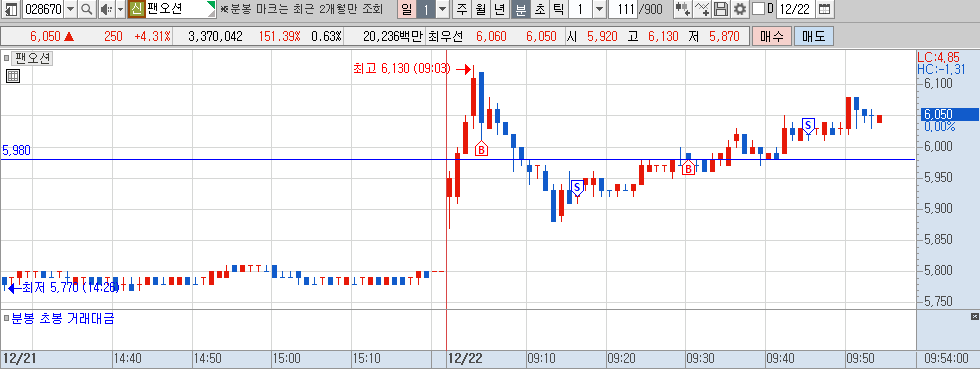
Task: Open dropdown next to interval 1 button
Action: (x=442, y=9)
